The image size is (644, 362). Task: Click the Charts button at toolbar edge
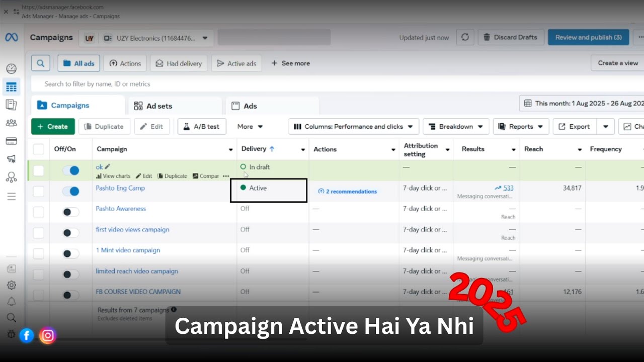click(x=632, y=127)
